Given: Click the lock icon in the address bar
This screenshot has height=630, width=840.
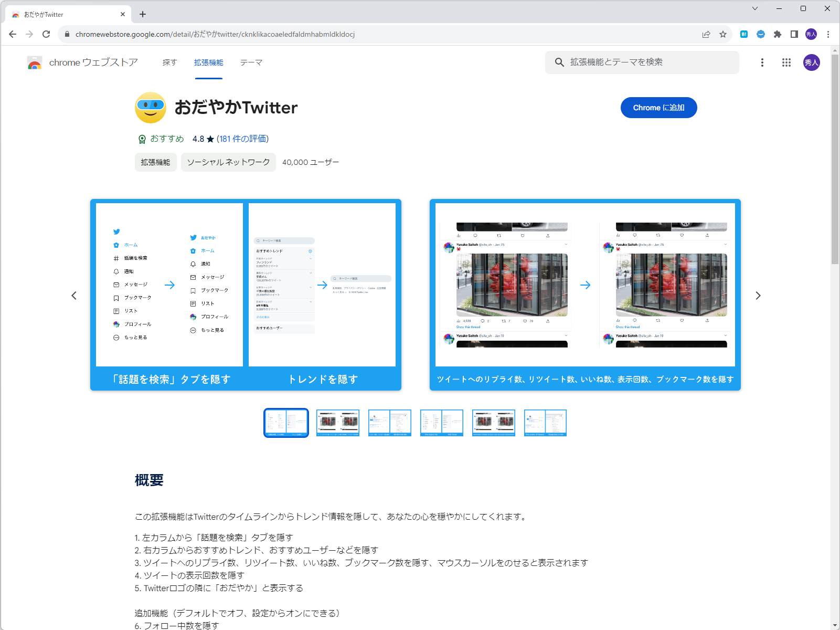Looking at the screenshot, I should [67, 34].
